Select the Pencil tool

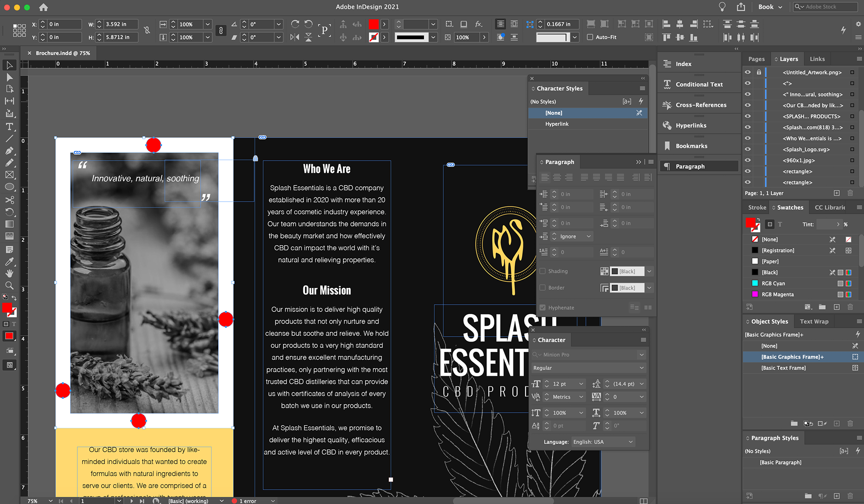[9, 163]
